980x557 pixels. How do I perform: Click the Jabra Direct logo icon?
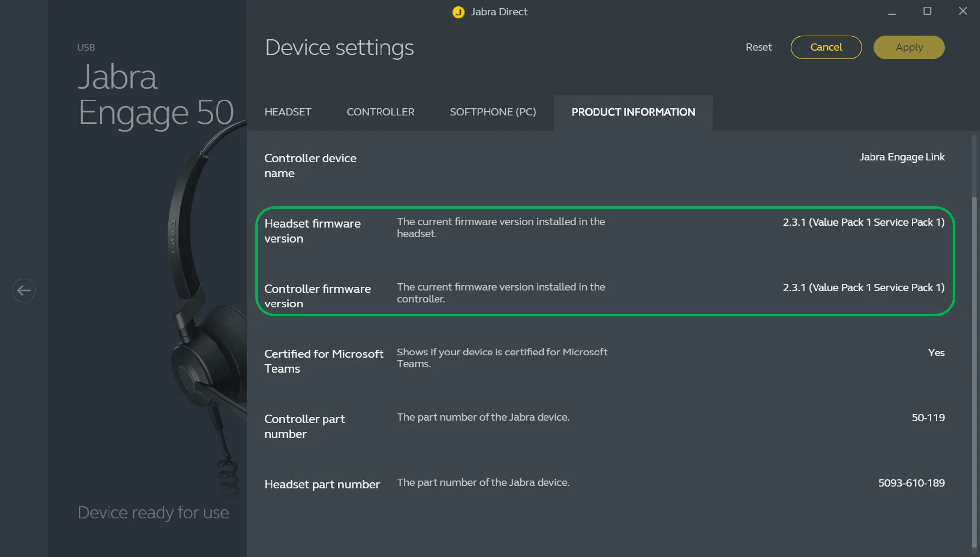pos(458,12)
